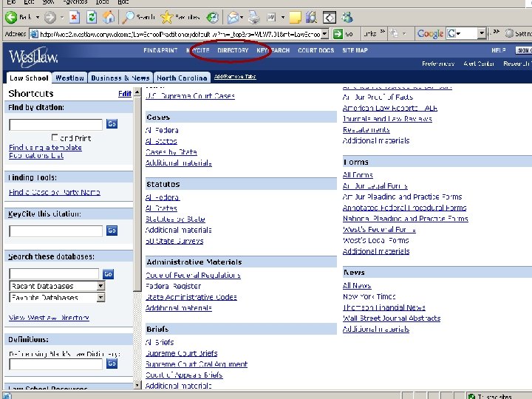Expand the Google search box dropdown
This screenshot has width=532, height=399.
(x=482, y=33)
